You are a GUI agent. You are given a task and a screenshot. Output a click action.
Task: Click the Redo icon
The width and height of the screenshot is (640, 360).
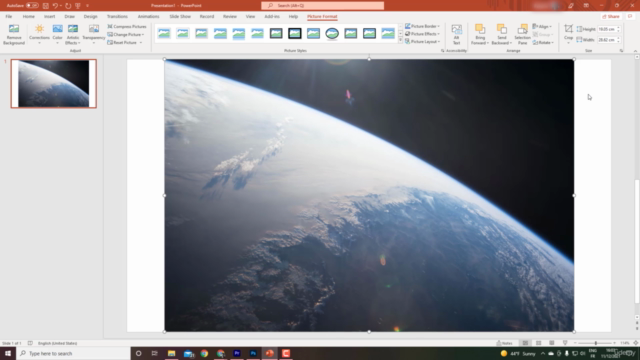click(x=68, y=6)
